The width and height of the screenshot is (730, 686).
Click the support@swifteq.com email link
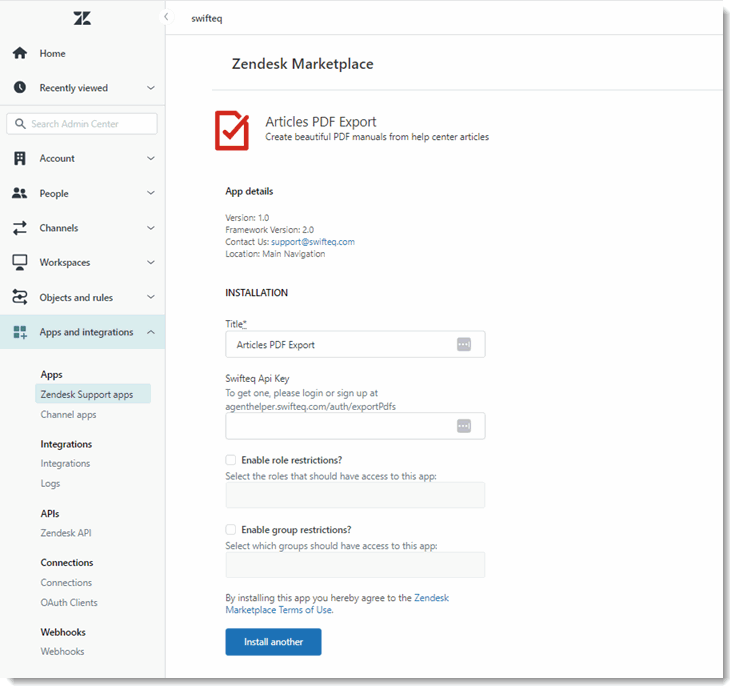click(x=313, y=242)
